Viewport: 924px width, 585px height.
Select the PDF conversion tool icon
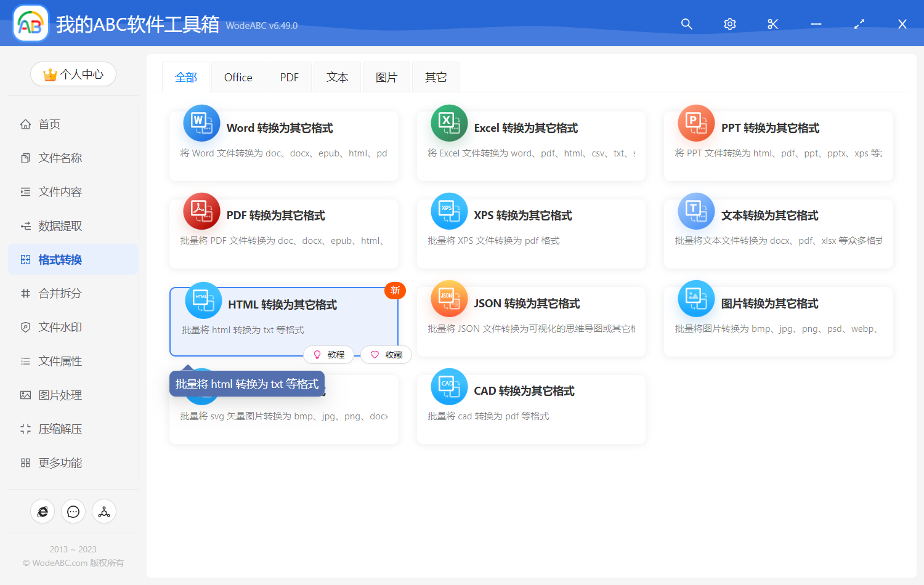(x=201, y=211)
